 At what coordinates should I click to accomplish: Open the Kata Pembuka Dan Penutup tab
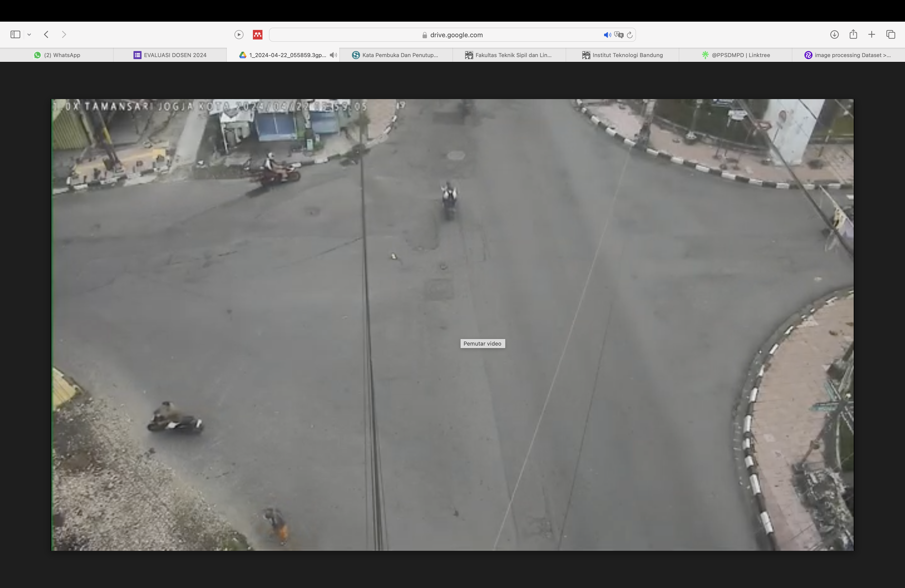[x=396, y=55]
